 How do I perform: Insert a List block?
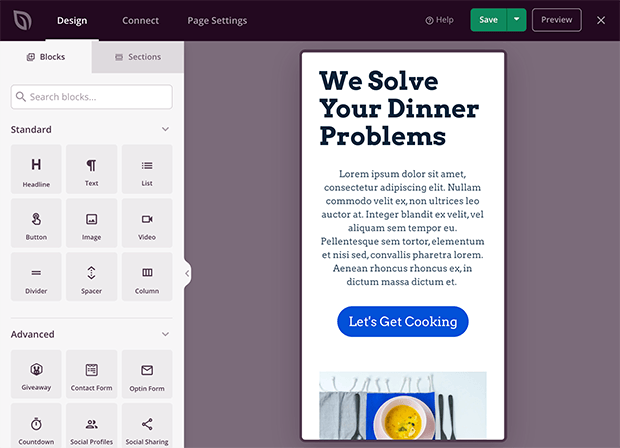click(147, 169)
